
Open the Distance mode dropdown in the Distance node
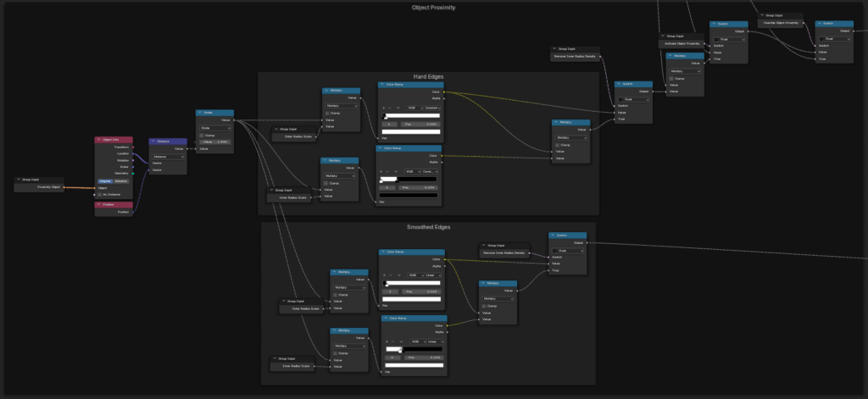point(168,157)
